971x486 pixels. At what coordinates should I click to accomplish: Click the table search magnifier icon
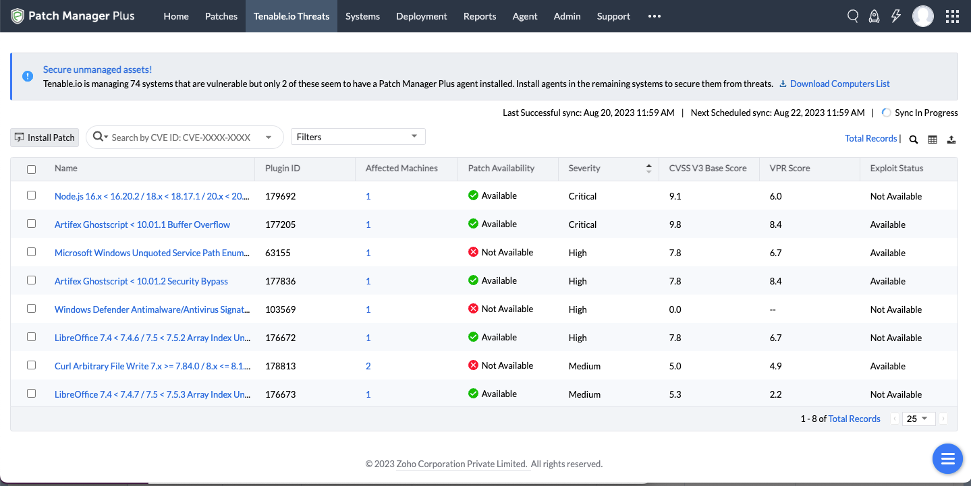[913, 139]
